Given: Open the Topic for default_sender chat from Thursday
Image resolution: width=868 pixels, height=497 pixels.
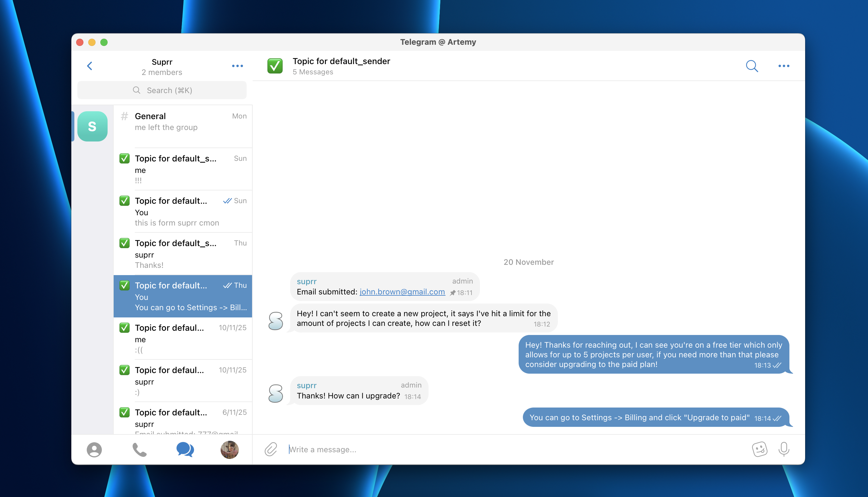Looking at the screenshot, I should pos(183,254).
